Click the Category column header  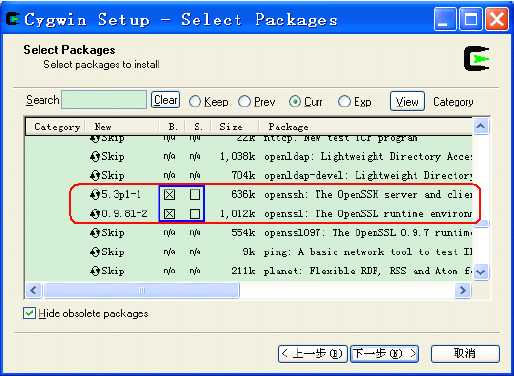click(56, 127)
